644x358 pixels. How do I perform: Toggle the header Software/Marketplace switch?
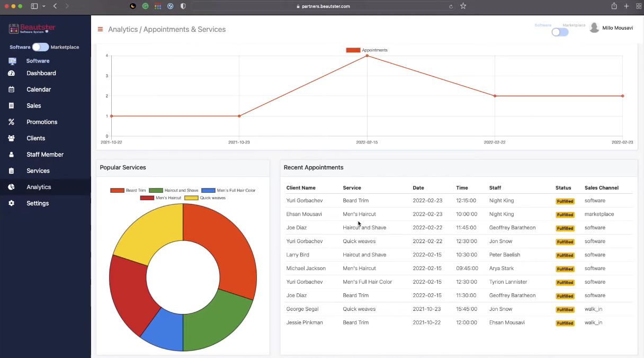pyautogui.click(x=560, y=32)
